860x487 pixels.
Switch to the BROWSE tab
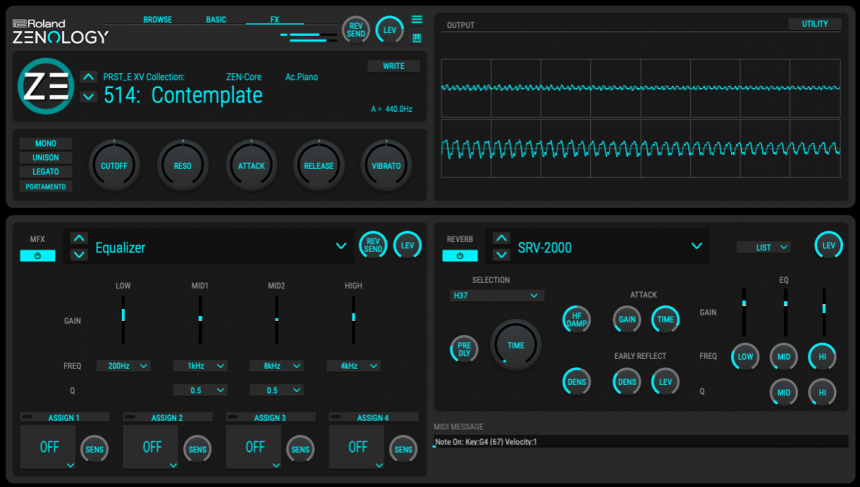coord(157,19)
